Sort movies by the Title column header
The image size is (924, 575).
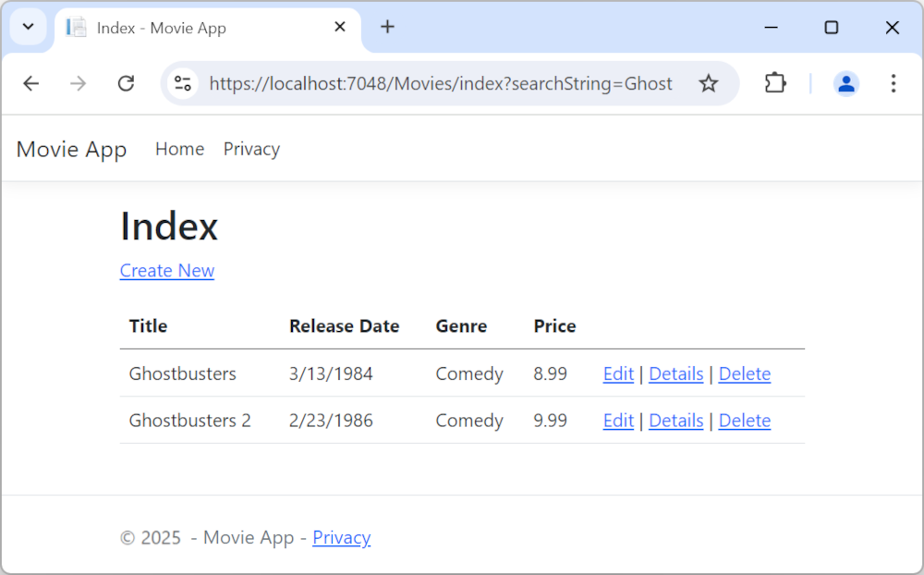148,326
